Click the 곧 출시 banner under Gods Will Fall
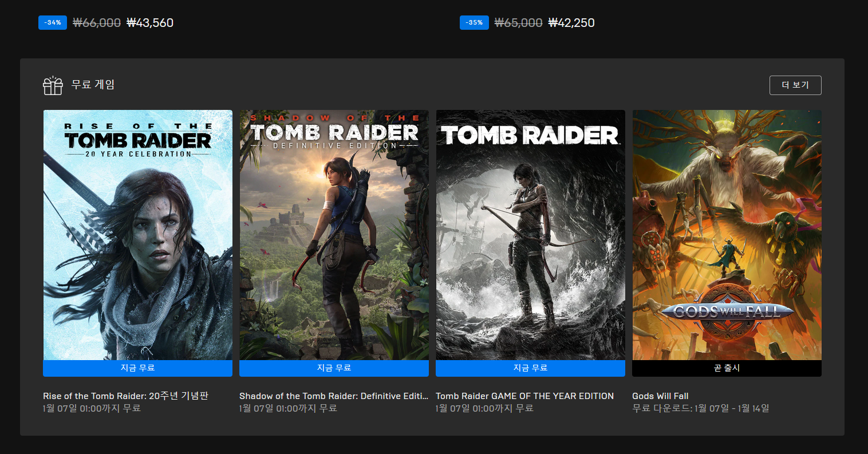Image resolution: width=868 pixels, height=454 pixels. [x=727, y=368]
